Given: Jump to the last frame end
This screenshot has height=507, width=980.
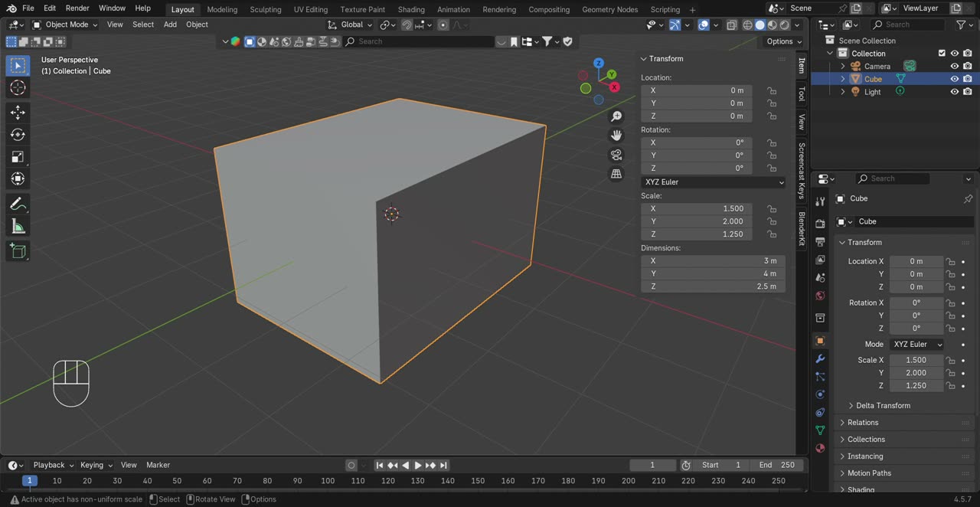Looking at the screenshot, I should [x=443, y=465].
